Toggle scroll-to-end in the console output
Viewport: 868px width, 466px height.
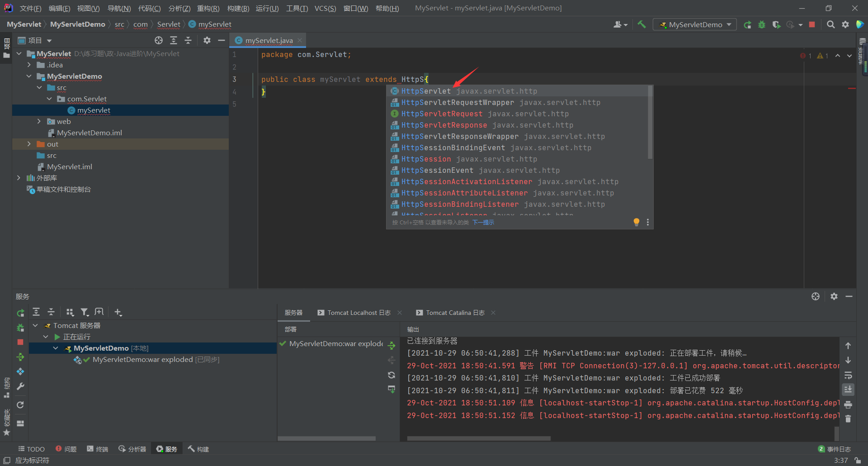coord(848,390)
